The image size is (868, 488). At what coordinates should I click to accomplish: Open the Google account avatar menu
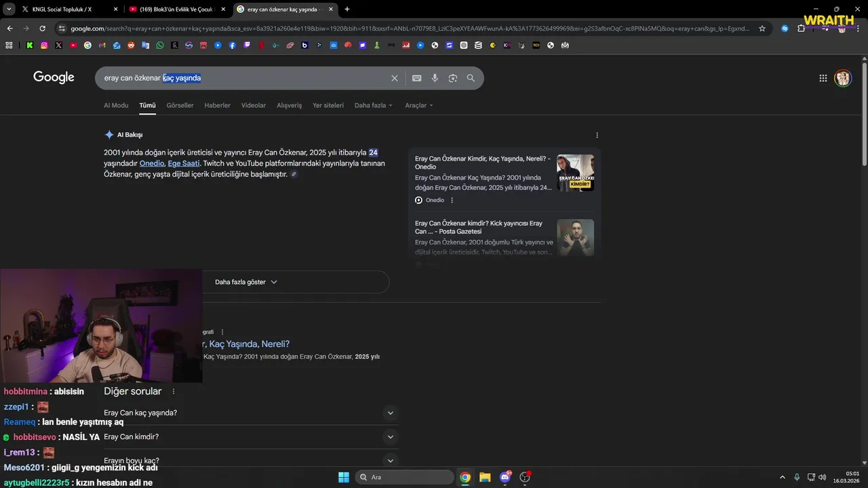click(843, 78)
